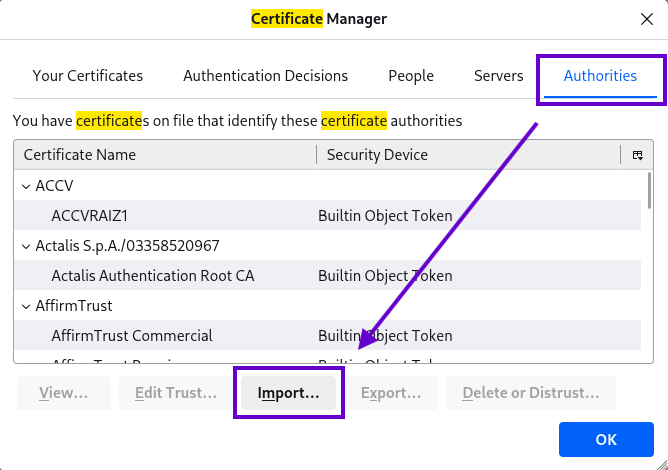Select the AffirmTrust Commercial certificate
668x470 pixels.
(x=327, y=336)
